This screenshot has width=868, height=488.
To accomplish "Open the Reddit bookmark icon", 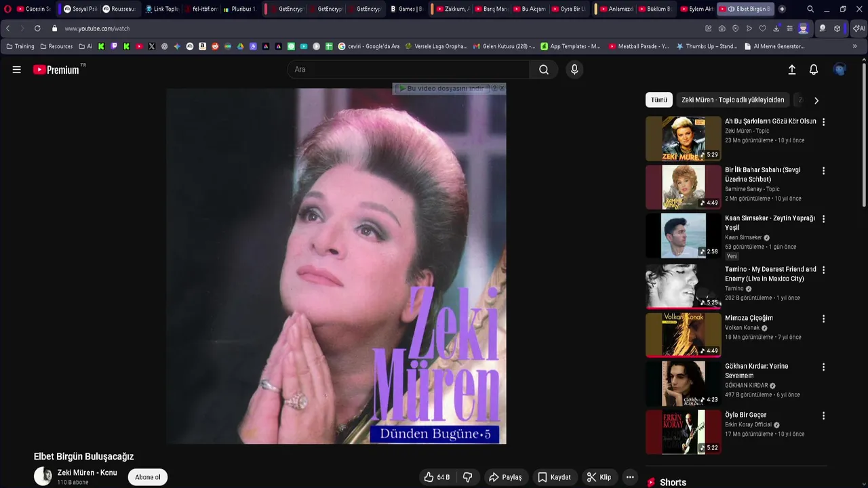I will [x=215, y=46].
